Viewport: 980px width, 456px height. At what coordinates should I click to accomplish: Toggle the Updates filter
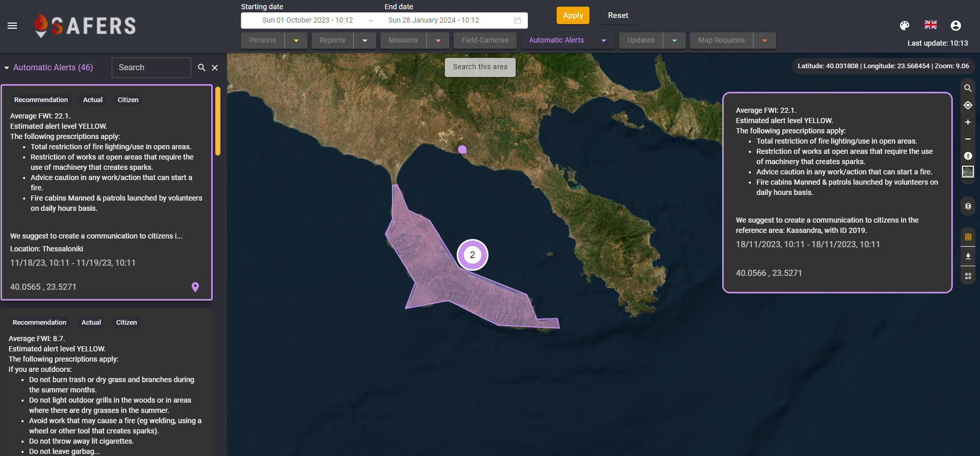click(x=641, y=40)
